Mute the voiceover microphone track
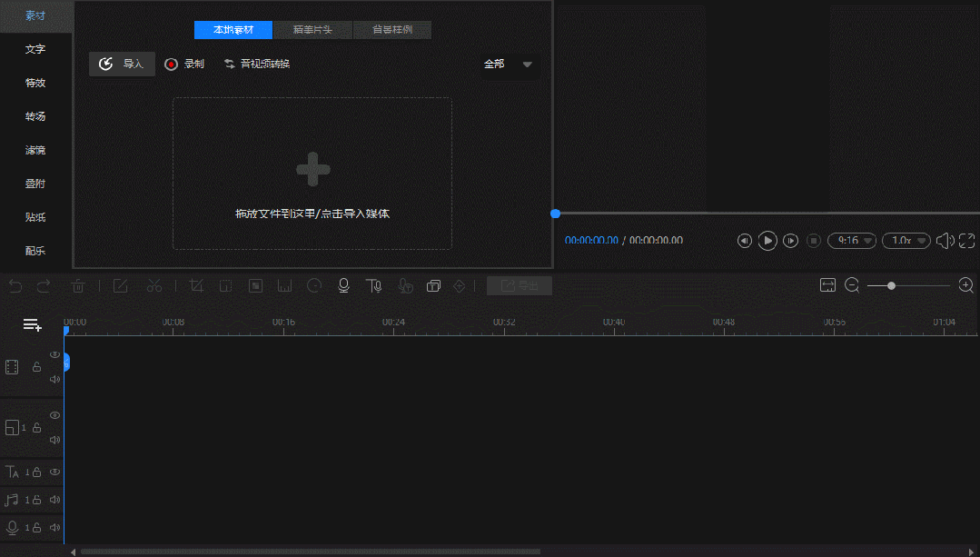 click(x=54, y=527)
